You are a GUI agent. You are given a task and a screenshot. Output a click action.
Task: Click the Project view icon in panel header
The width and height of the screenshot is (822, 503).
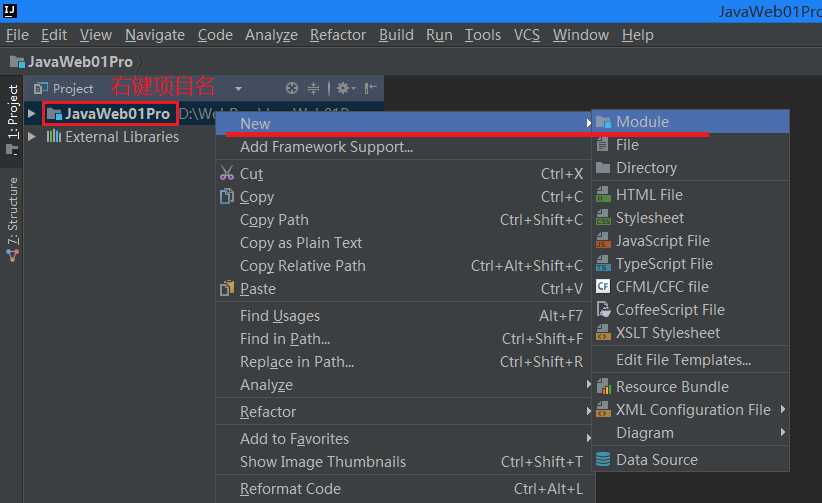[x=40, y=88]
